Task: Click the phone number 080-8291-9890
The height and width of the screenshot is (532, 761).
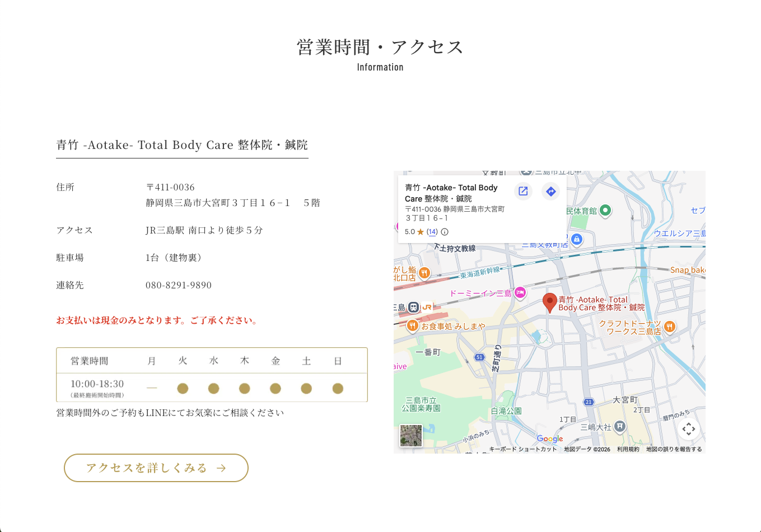Action: tap(179, 285)
